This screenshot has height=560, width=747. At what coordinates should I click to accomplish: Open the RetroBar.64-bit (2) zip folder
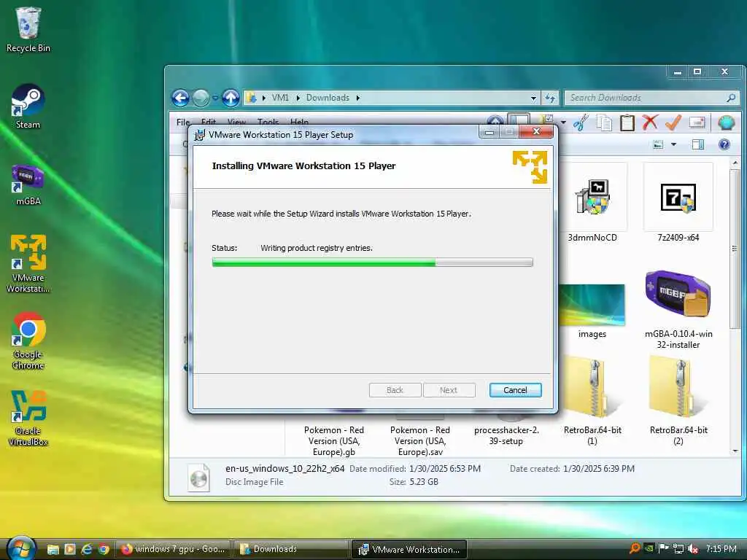(678, 401)
